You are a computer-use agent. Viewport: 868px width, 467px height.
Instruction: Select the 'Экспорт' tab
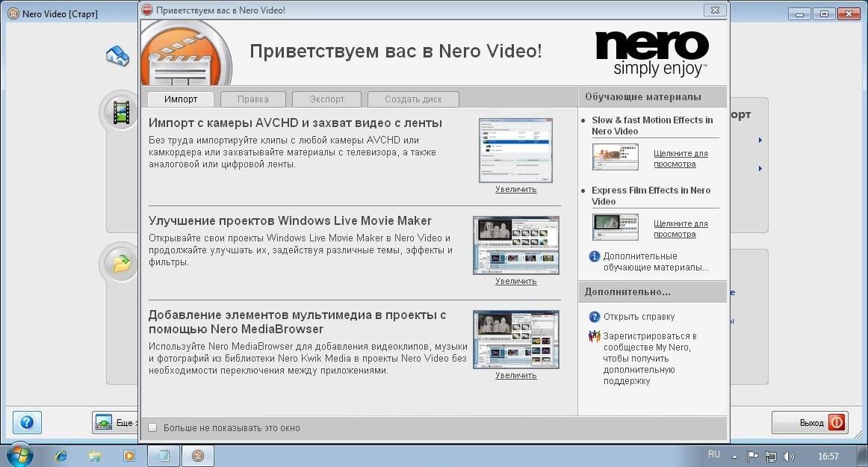[x=327, y=99]
